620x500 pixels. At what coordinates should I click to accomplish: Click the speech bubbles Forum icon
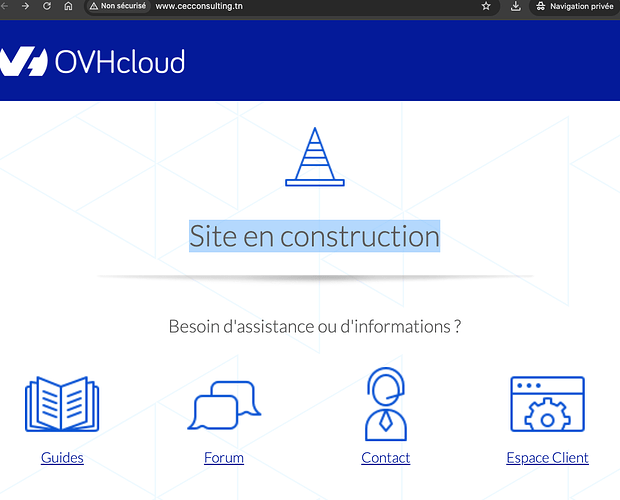pos(224,405)
